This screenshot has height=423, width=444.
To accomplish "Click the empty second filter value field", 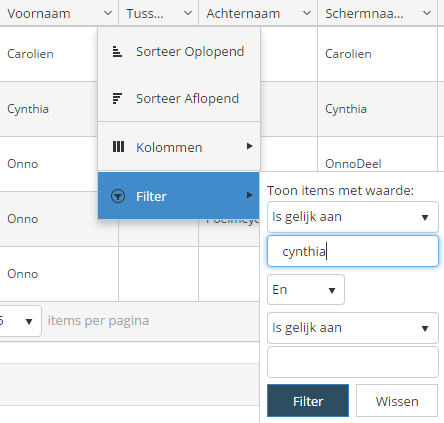I will pos(353,362).
